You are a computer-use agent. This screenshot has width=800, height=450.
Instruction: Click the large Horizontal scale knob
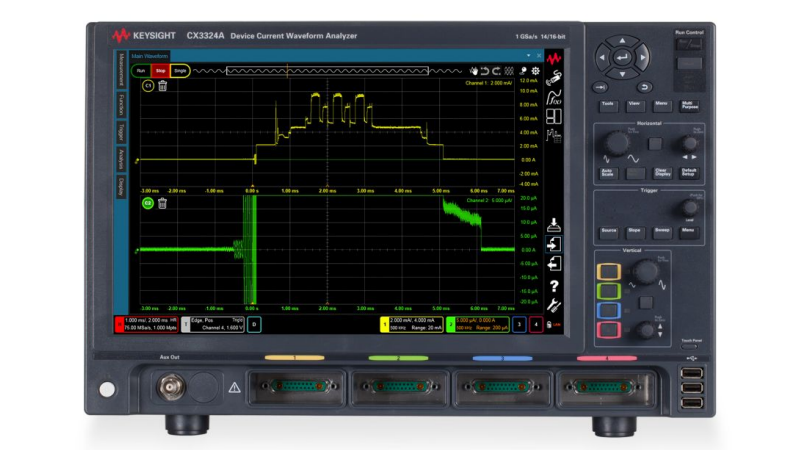[616, 143]
